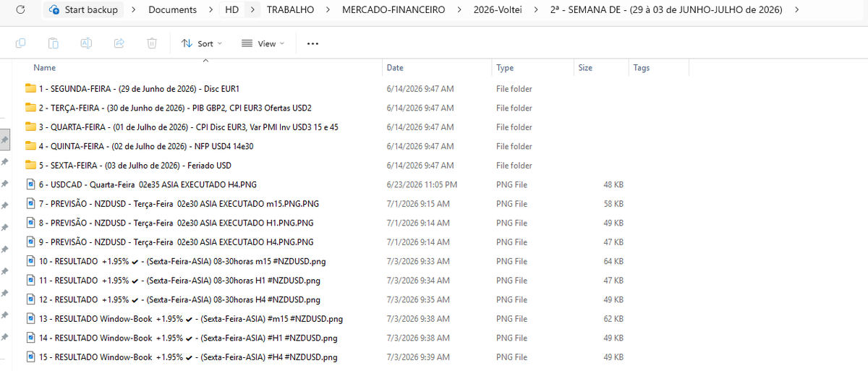Expand chevron after Start backup
The image size is (868, 371).
tap(135, 10)
